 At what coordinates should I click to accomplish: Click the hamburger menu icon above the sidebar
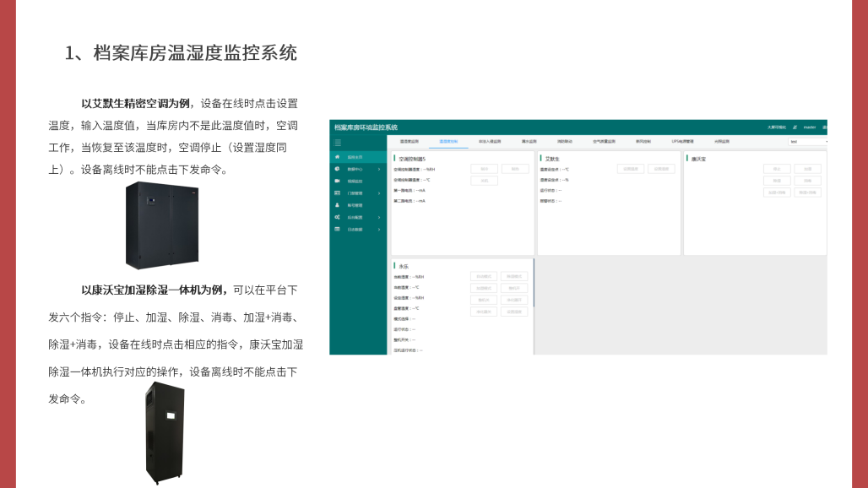pos(338,142)
